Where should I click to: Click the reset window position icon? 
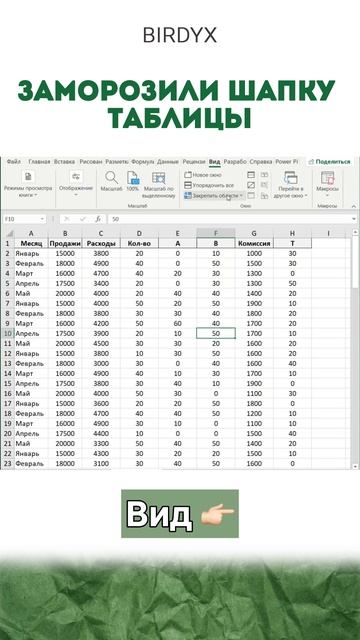click(x=264, y=196)
